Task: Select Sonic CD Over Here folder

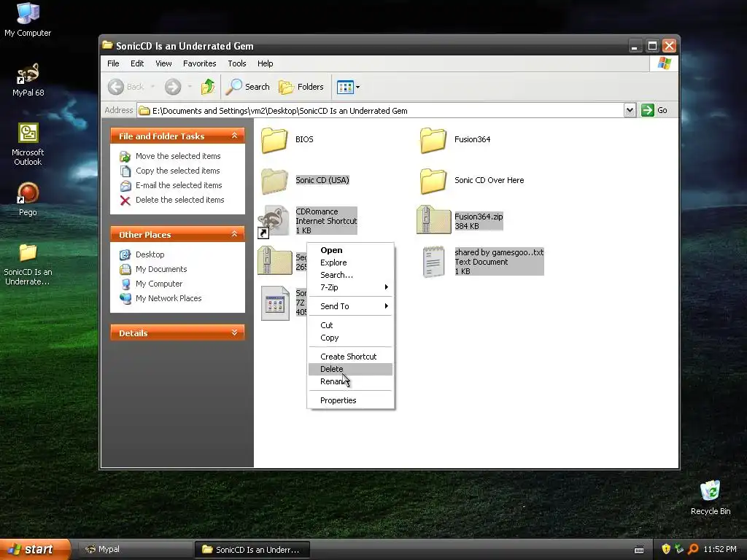Action: [x=472, y=181]
